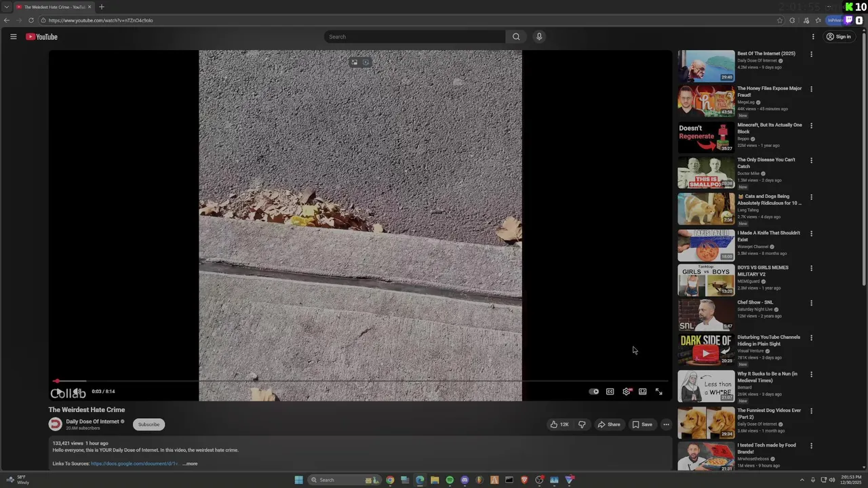Viewport: 868px width, 488px height.
Task: Open Brave browser from the taskbar
Action: point(524,480)
